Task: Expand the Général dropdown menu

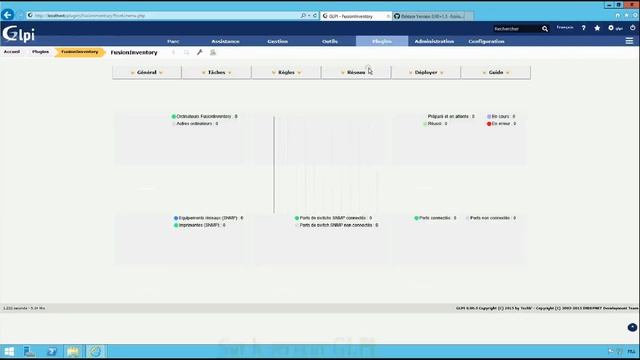Action: (147, 72)
